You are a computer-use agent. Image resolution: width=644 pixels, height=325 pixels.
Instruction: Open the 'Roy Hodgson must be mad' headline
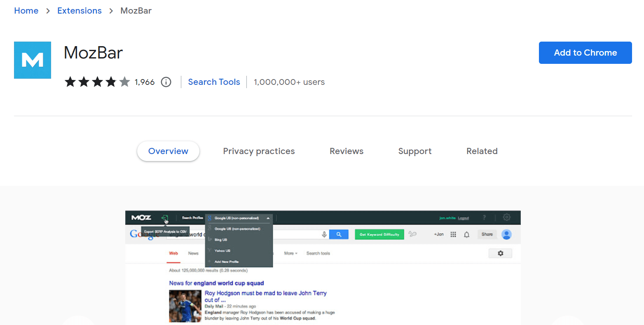(266, 296)
